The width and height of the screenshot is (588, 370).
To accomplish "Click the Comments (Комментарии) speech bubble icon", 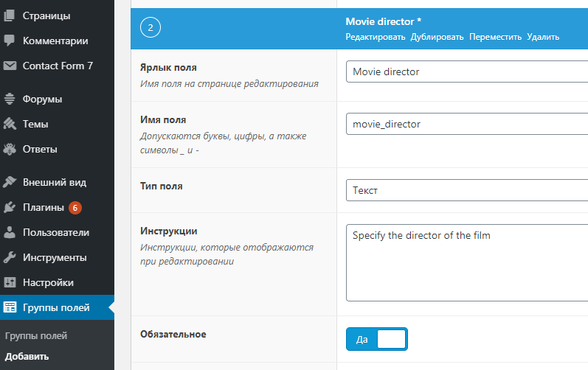I will 10,41.
